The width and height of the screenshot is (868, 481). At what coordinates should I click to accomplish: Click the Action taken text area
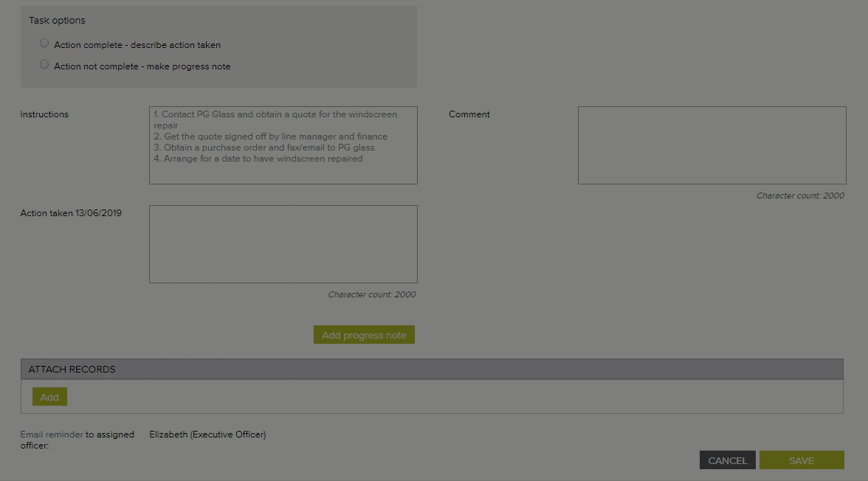[x=283, y=244]
